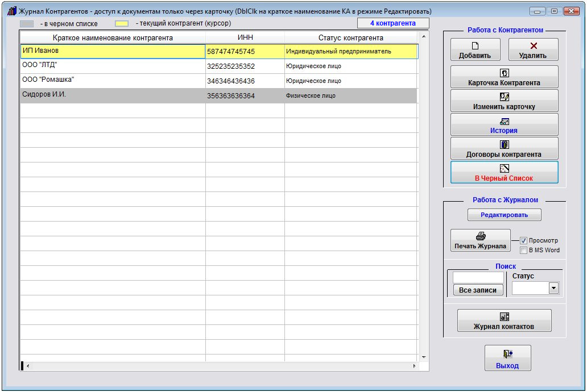
Task: Open История via its icon
Action: point(504,121)
